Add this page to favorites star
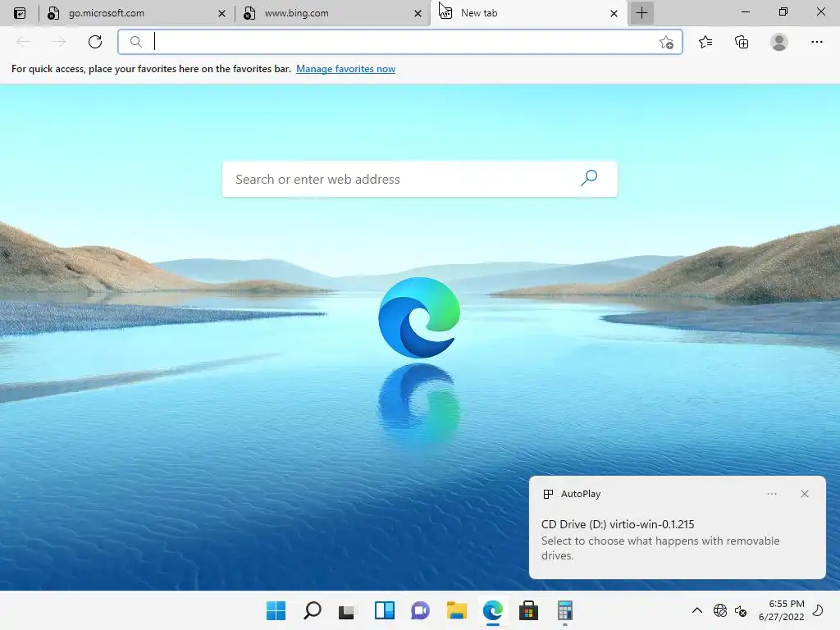Screen dimensions: 840x630 666,43
